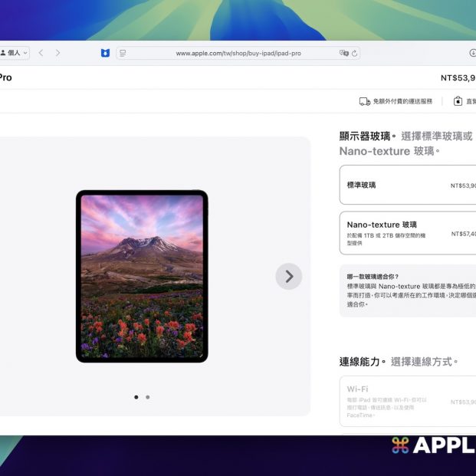Image resolution: width=476 pixels, height=476 pixels.
Task: Select the 標準玻璃 glass option
Action: pyautogui.click(x=407, y=185)
